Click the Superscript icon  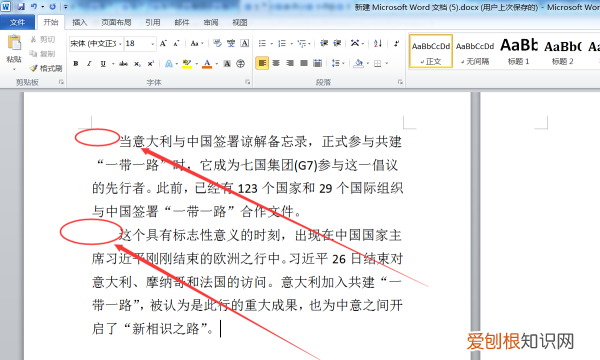[151, 64]
